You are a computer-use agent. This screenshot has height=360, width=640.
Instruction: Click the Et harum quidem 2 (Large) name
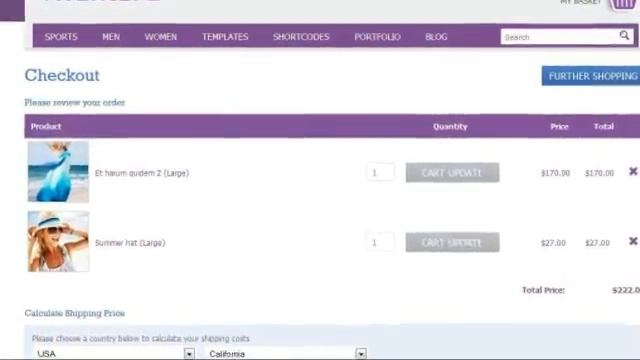pyautogui.click(x=142, y=173)
